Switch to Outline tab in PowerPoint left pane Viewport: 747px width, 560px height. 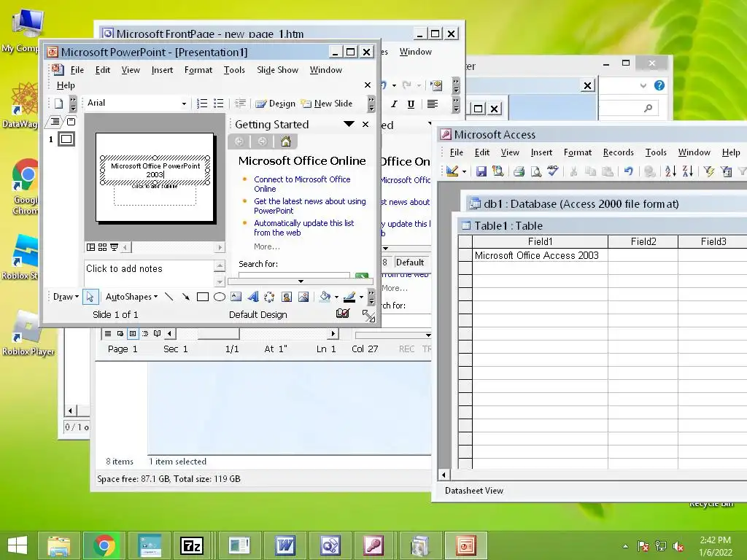55,122
